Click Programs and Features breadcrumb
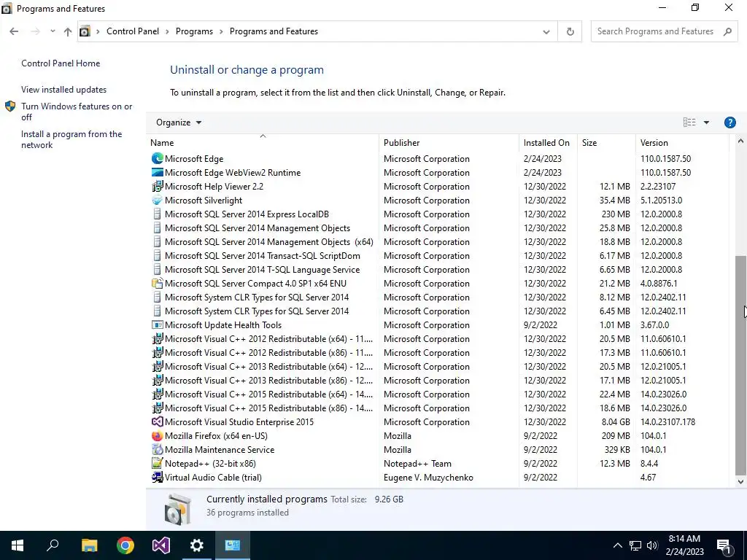The height and width of the screenshot is (560, 747). click(x=274, y=31)
